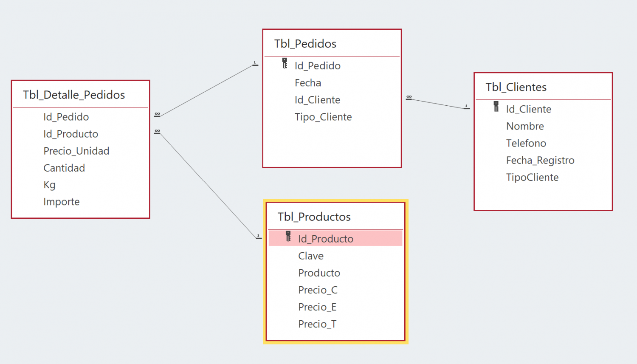Click the key icon beside Id_Producto in Tbl_Productos
637x364 pixels.
[288, 236]
